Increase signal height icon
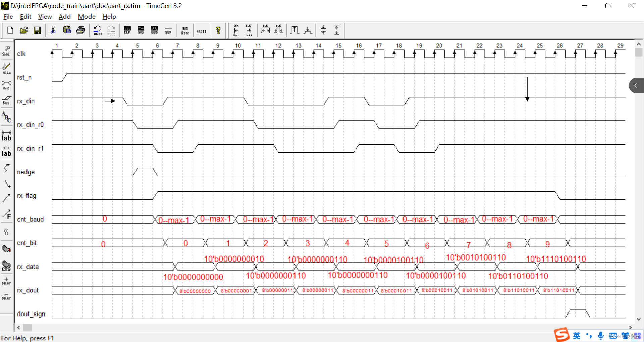 (294, 30)
